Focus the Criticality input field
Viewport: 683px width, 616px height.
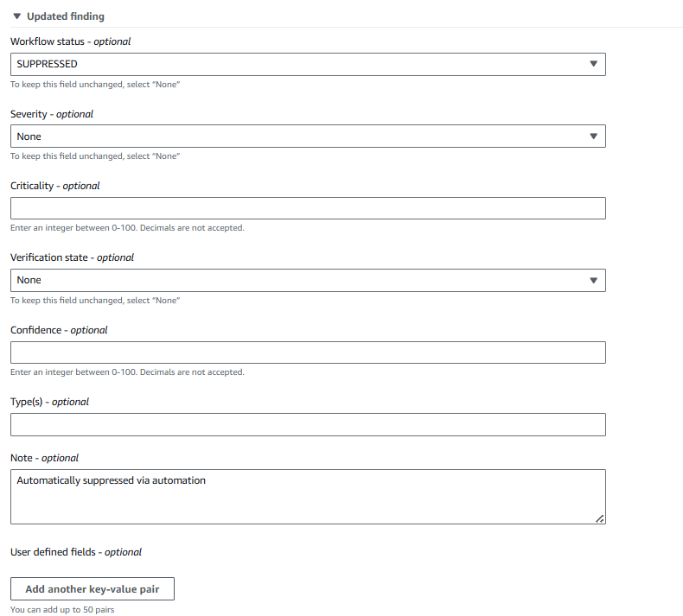click(308, 208)
